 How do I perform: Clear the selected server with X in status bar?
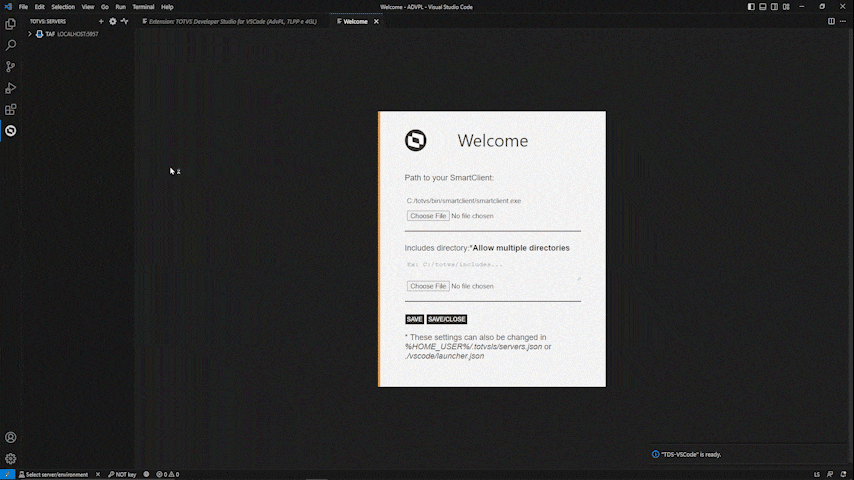tap(97, 475)
